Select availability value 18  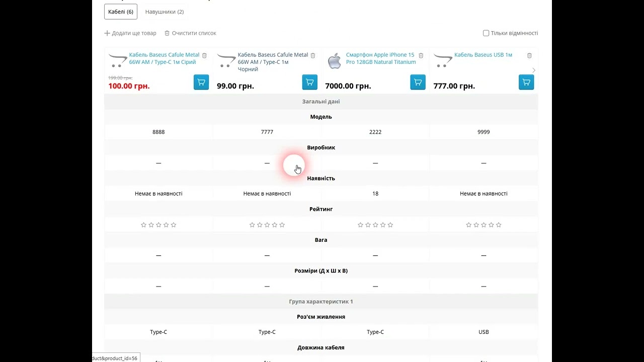pyautogui.click(x=375, y=194)
